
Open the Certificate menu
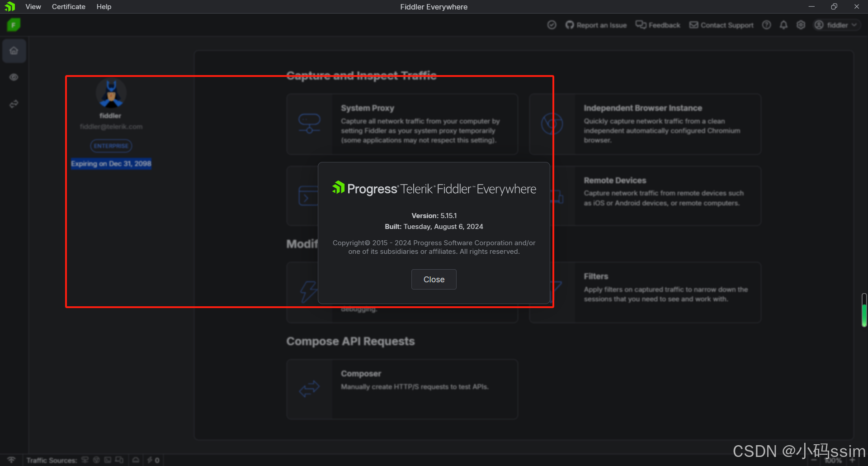pyautogui.click(x=68, y=7)
